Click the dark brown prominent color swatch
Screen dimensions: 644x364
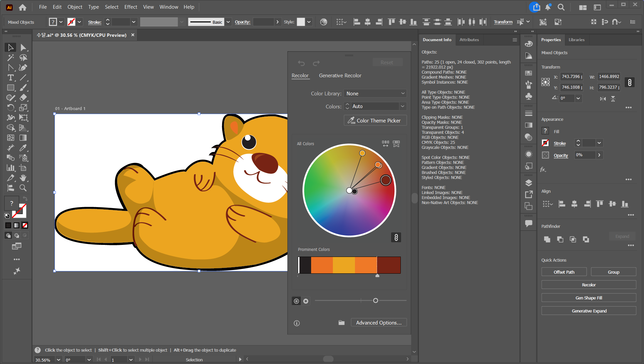coord(389,265)
